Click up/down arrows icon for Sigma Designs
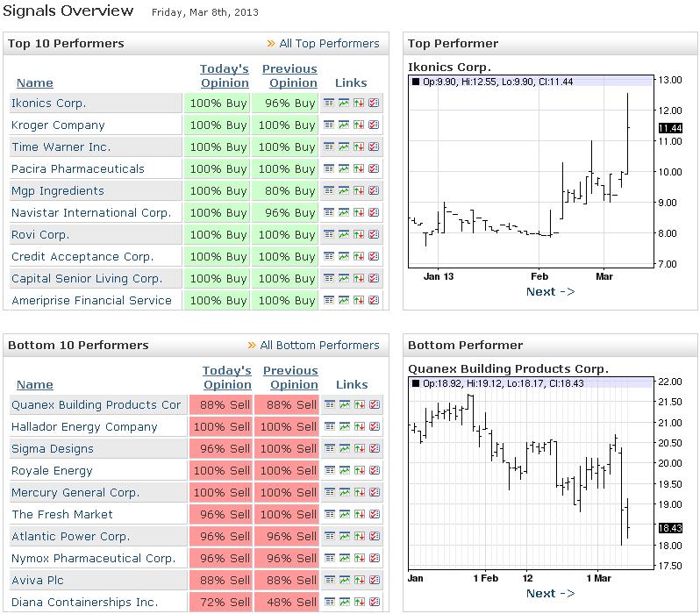The height and width of the screenshot is (614, 700). click(360, 448)
